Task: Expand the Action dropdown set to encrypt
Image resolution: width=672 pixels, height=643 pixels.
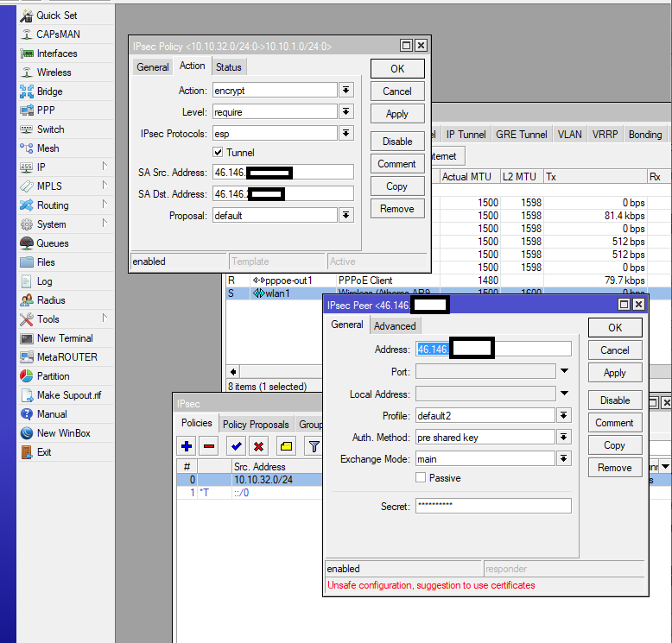Action: (x=346, y=91)
